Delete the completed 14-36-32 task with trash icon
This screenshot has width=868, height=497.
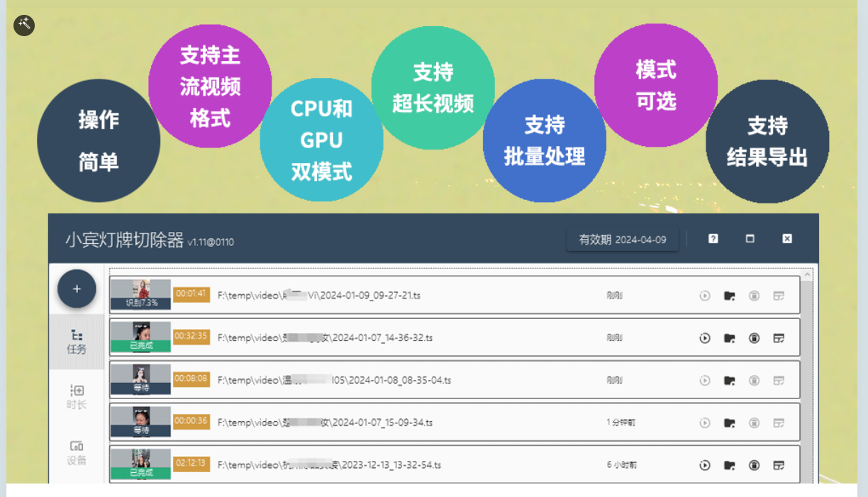tap(753, 338)
